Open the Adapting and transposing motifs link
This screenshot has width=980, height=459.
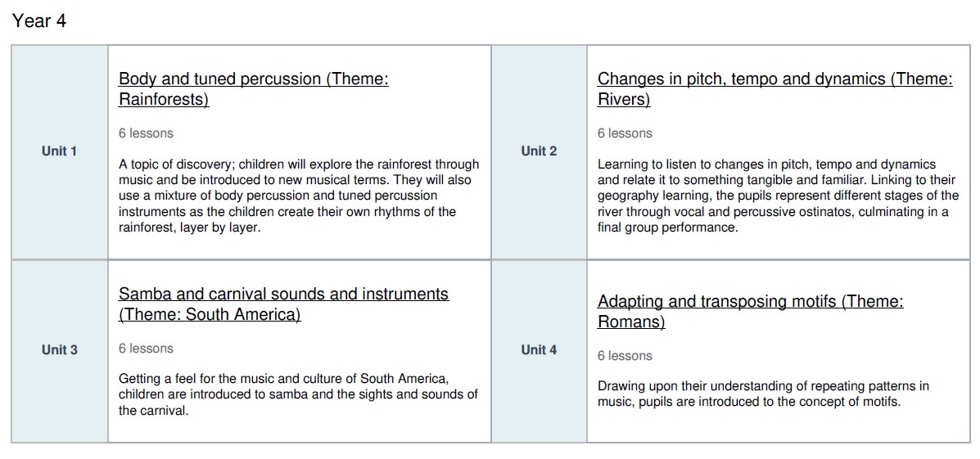tap(750, 302)
